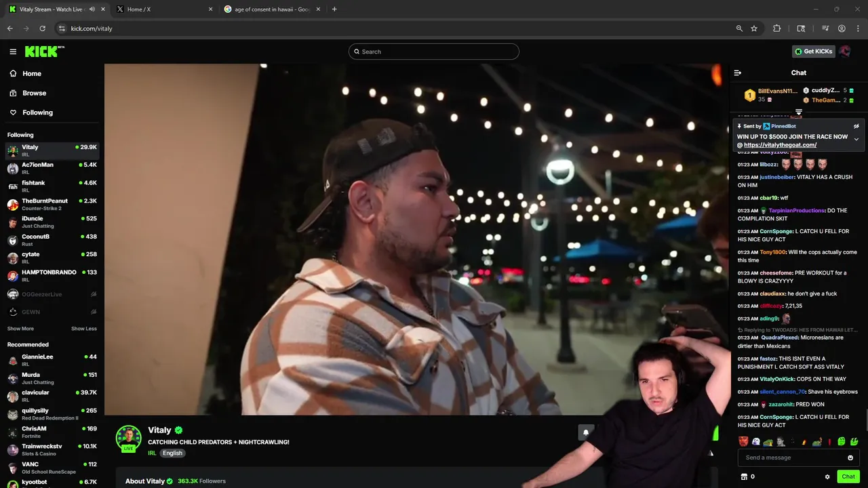View site information icon in address bar

62,28
